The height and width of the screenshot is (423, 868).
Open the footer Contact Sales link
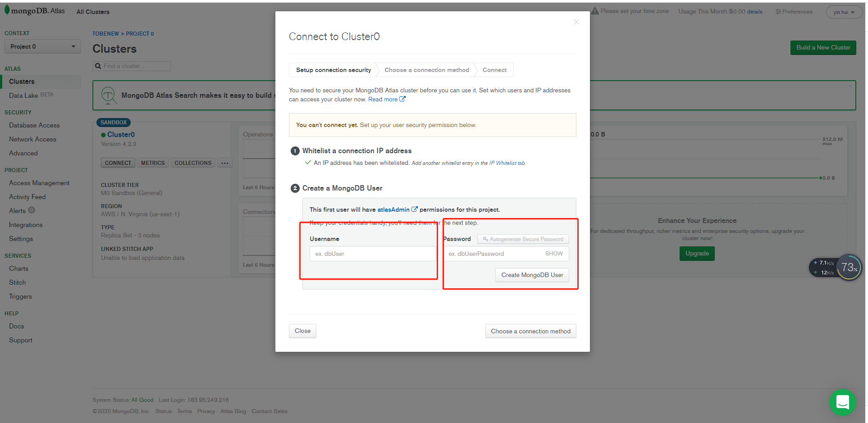click(x=270, y=411)
